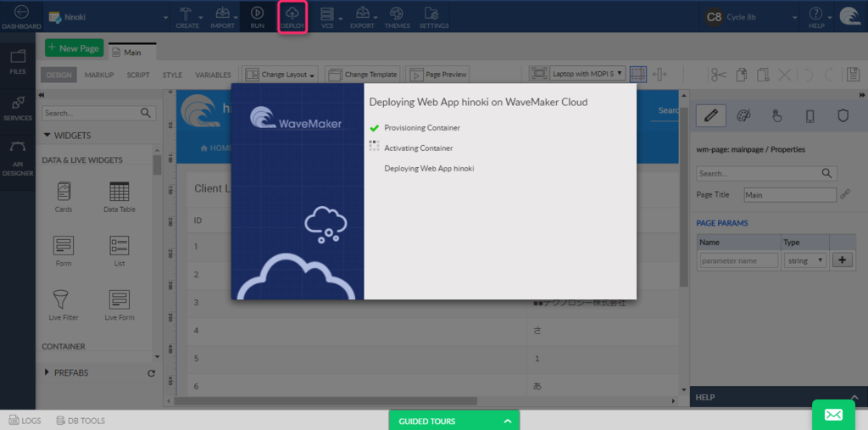The height and width of the screenshot is (430, 868).
Task: Open Logs in the bottom bar
Action: point(25,422)
